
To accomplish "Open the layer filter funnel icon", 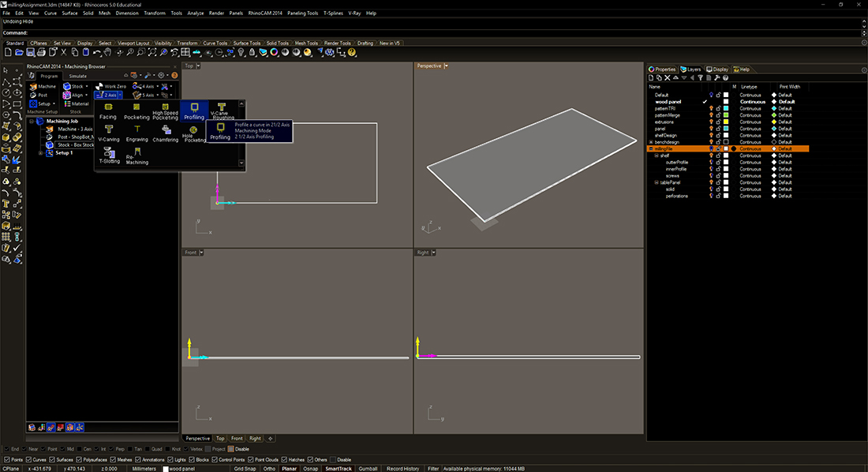I will (x=700, y=78).
